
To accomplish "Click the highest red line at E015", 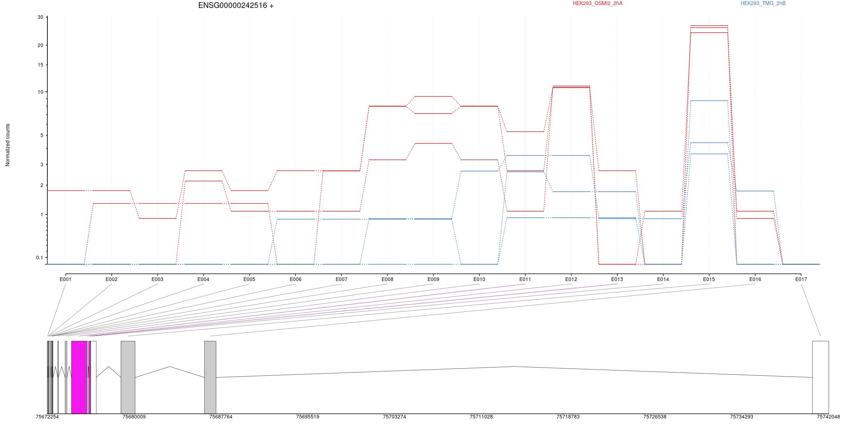I will 709,26.
